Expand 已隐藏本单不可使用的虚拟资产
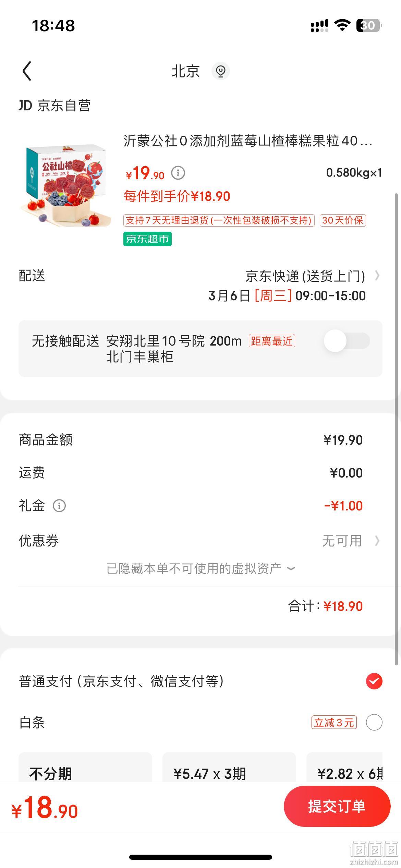This screenshot has height=868, width=401. pos(201,568)
